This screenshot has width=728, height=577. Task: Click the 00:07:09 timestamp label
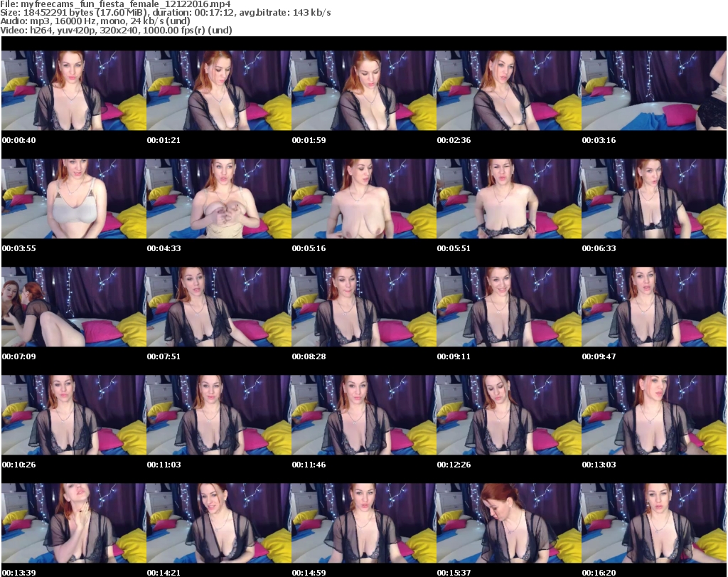click(18, 356)
